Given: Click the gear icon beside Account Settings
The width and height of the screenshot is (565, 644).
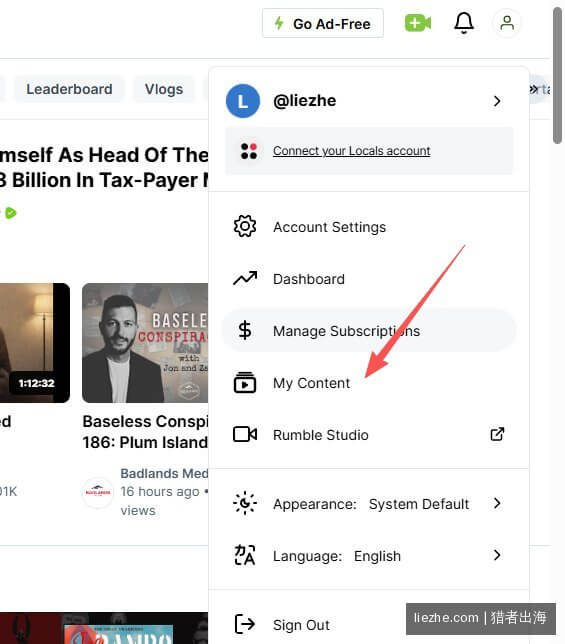Looking at the screenshot, I should [245, 226].
